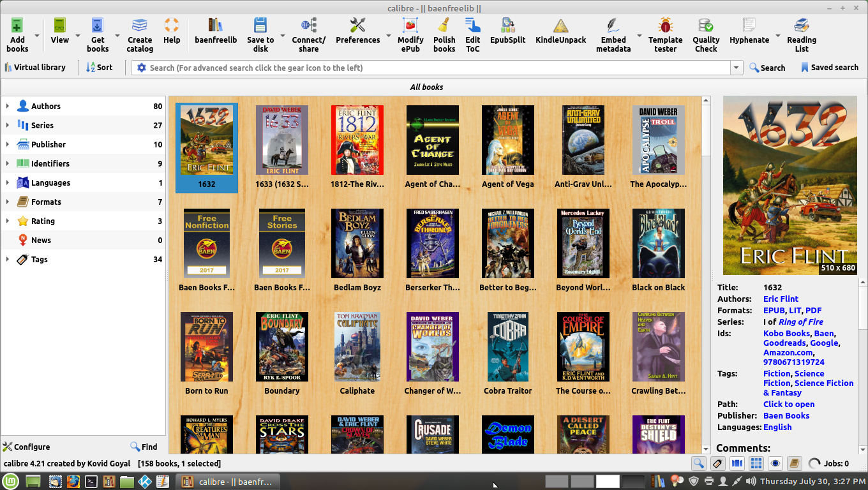Toggle the Cover browser layout button

(737, 464)
